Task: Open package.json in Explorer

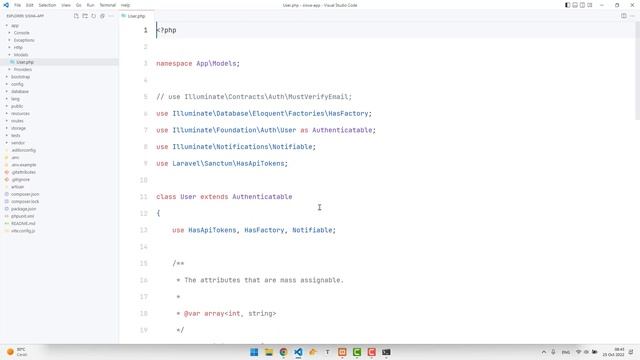Action: [23, 209]
